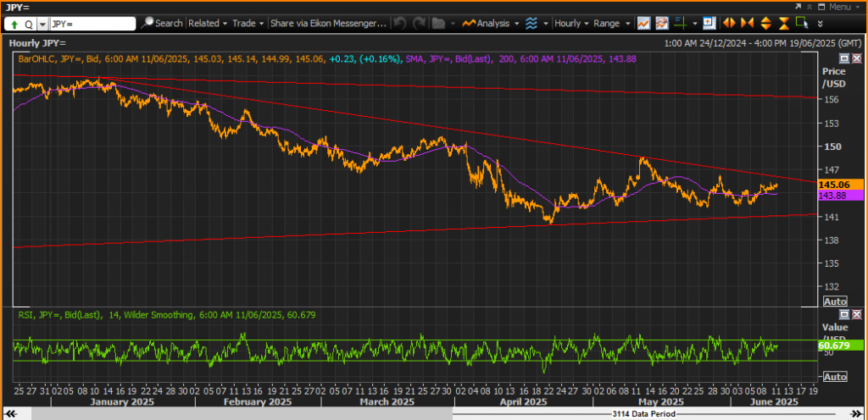Click the JPY= window title text
The image size is (868, 420).
[17, 7]
